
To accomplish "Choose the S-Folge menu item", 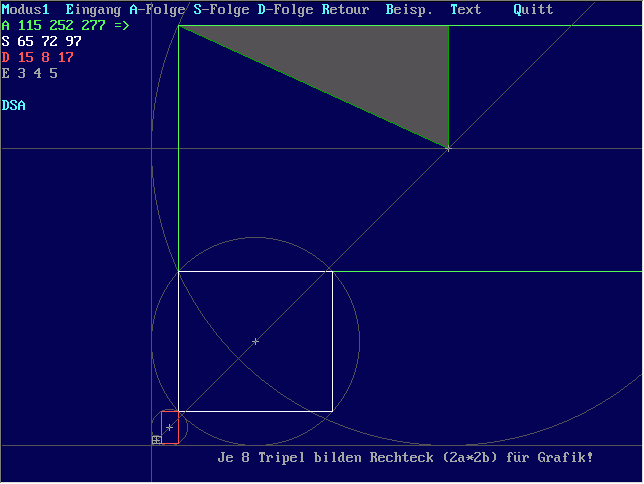I will click(x=221, y=9).
